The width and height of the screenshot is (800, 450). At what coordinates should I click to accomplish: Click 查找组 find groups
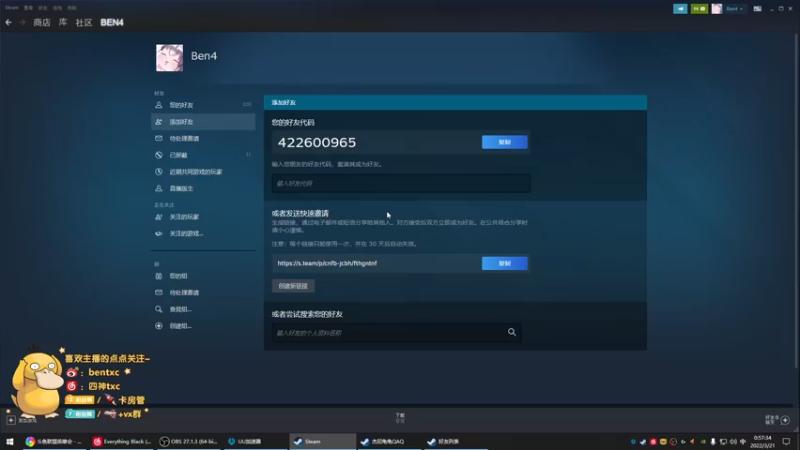(x=203, y=309)
